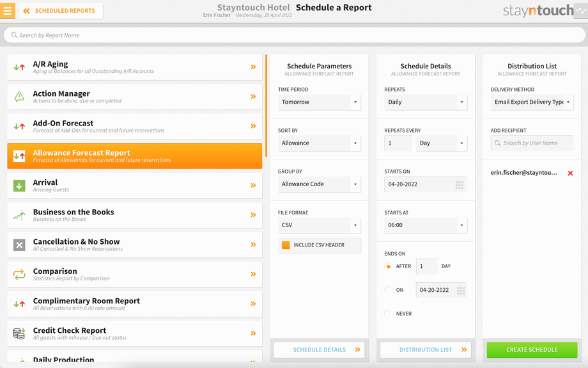Click the Repeats Every number field
Viewport: 588px width, 368px height.
pyautogui.click(x=398, y=143)
